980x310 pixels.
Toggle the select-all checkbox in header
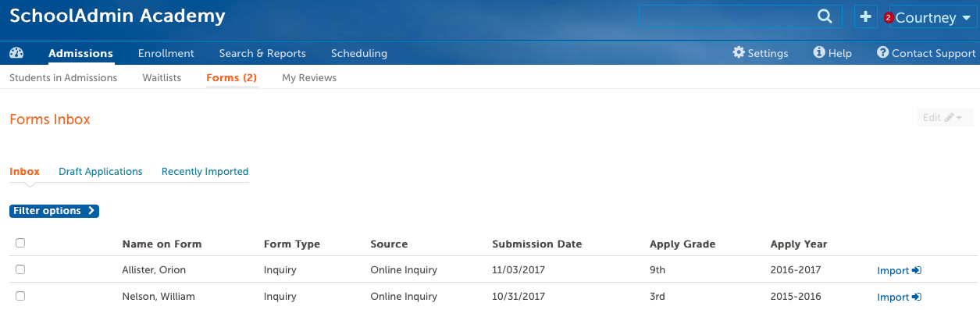(20, 243)
